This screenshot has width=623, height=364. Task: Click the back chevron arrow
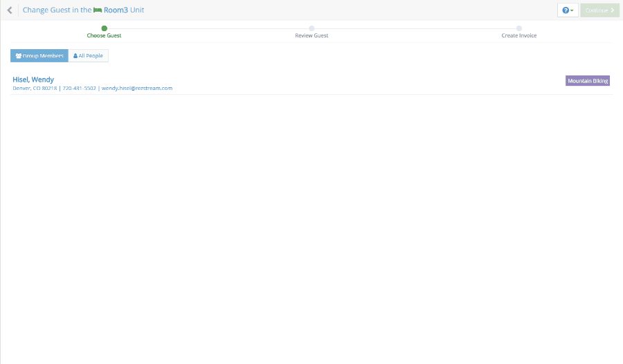[x=9, y=10]
